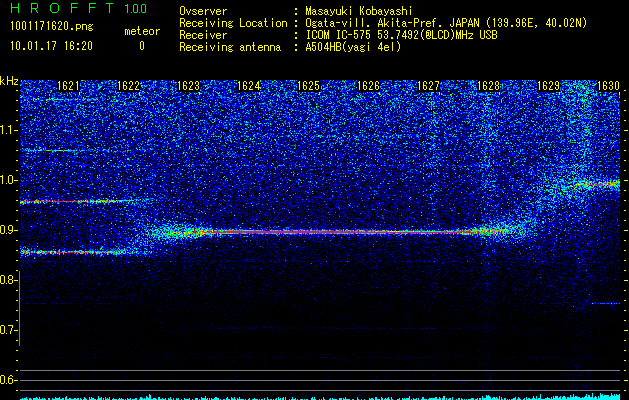
Task: Click frequency axis label 1.1
Action: point(9,130)
